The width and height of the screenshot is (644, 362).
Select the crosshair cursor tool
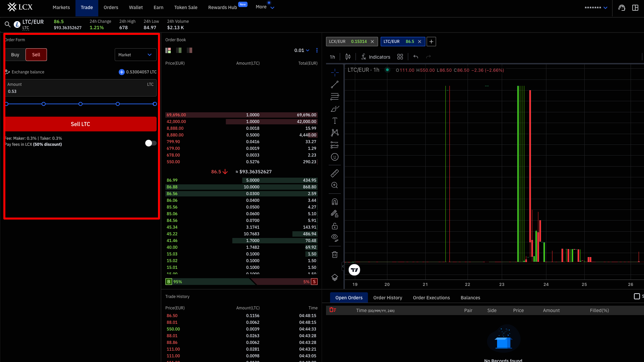335,72
